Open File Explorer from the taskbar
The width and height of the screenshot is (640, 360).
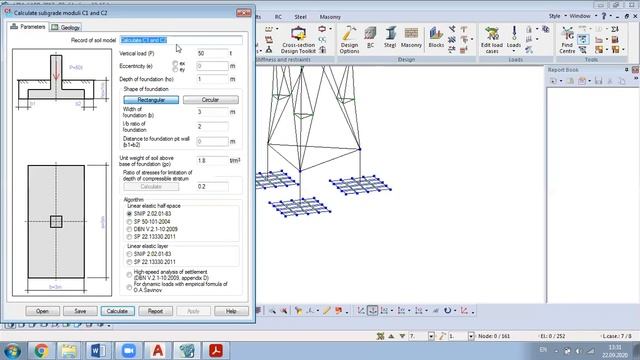69,351
